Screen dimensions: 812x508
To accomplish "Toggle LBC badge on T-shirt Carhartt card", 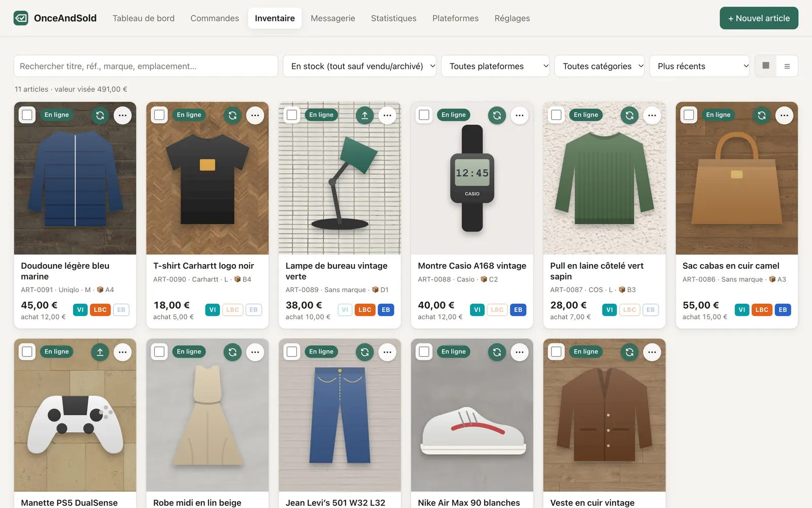I will tap(232, 310).
